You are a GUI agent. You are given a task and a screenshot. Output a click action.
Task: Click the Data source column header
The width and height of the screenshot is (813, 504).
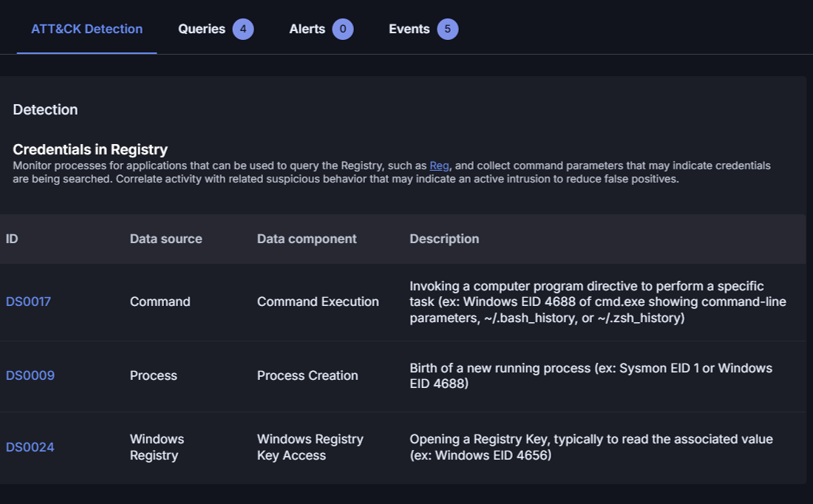166,239
